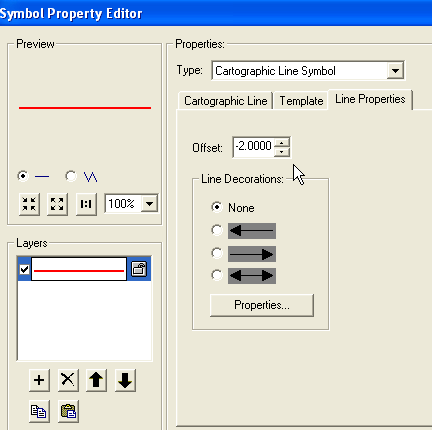Viewport: 432px width, 430px height.
Task: Decrease Offset with the spinner down arrow
Action: (282, 152)
